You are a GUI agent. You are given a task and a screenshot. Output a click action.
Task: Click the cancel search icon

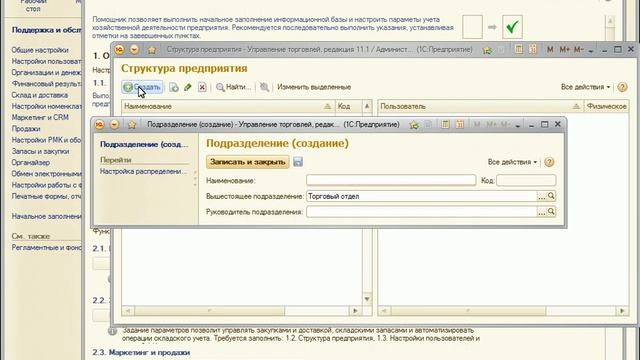point(264,87)
